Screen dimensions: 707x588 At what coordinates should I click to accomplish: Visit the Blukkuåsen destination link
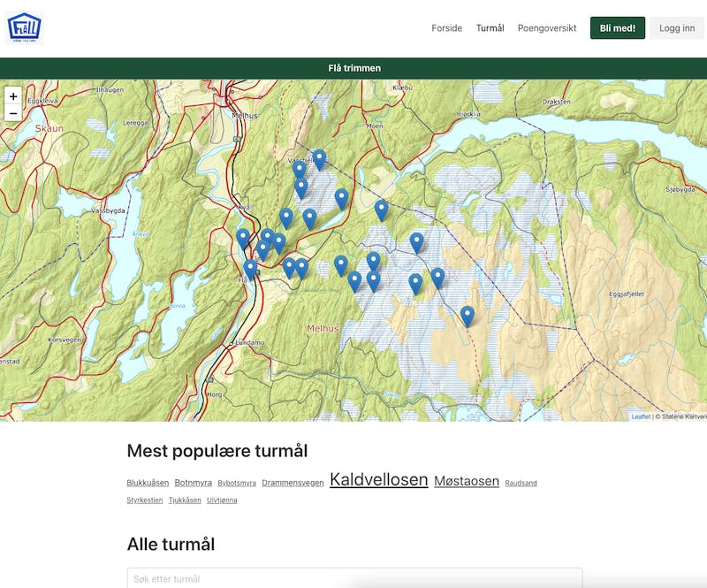[148, 483]
